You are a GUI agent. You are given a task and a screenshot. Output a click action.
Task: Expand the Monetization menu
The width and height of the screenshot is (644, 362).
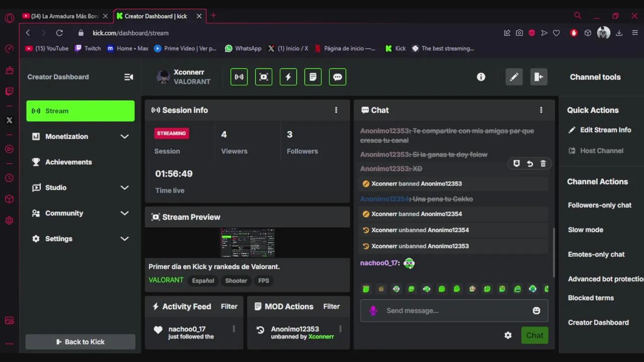[x=80, y=136]
